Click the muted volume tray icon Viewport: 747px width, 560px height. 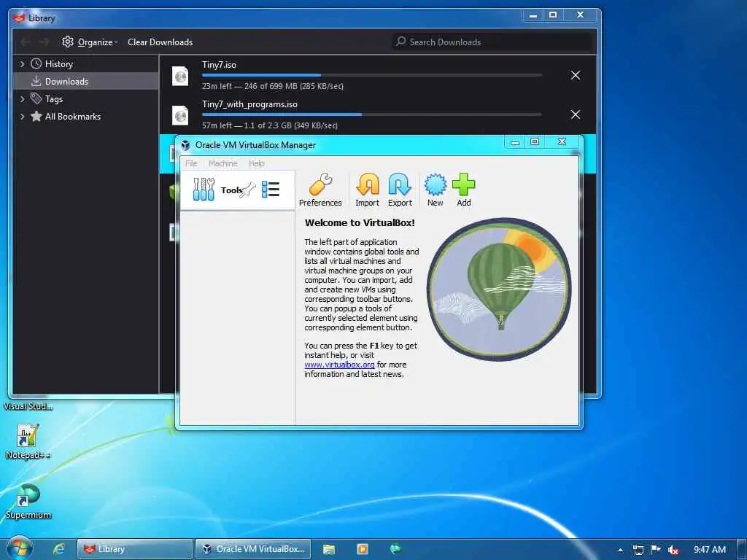pyautogui.click(x=673, y=550)
